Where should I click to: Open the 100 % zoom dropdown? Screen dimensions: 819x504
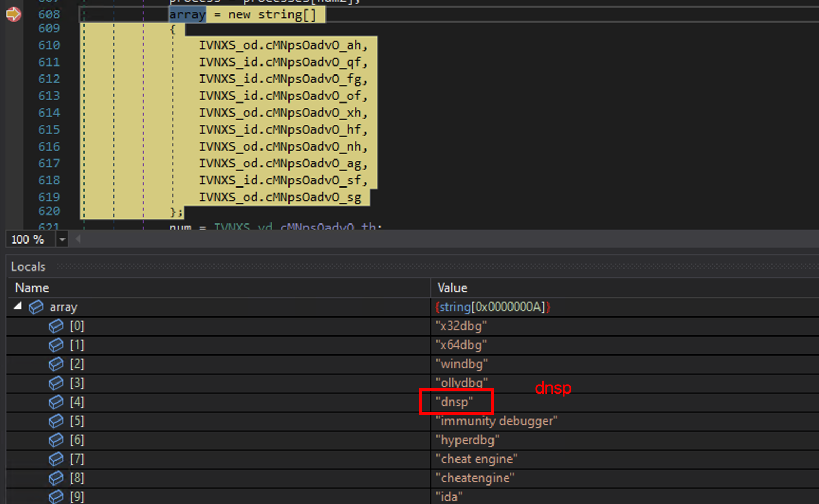click(x=62, y=240)
